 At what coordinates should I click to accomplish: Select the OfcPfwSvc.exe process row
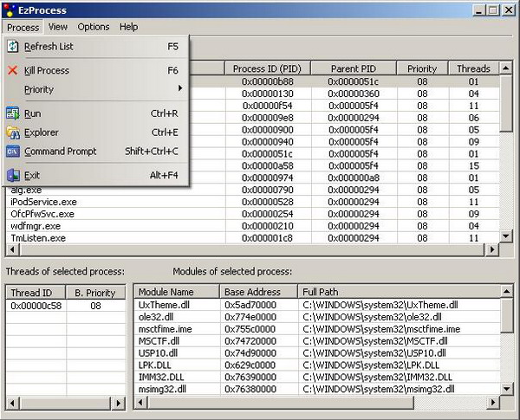click(x=253, y=214)
